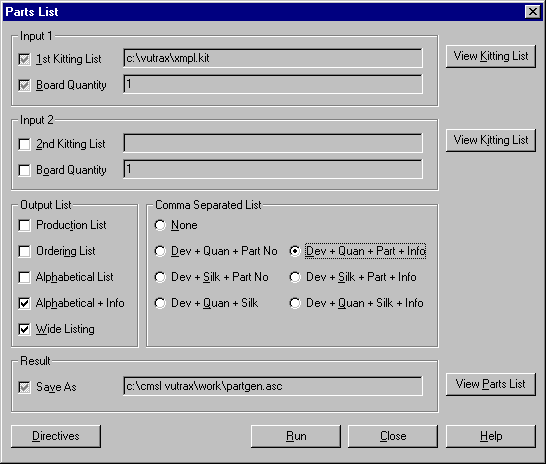Focus the 2nd Kitting List path field
Viewport: 546px width, 464px height.
[273, 143]
